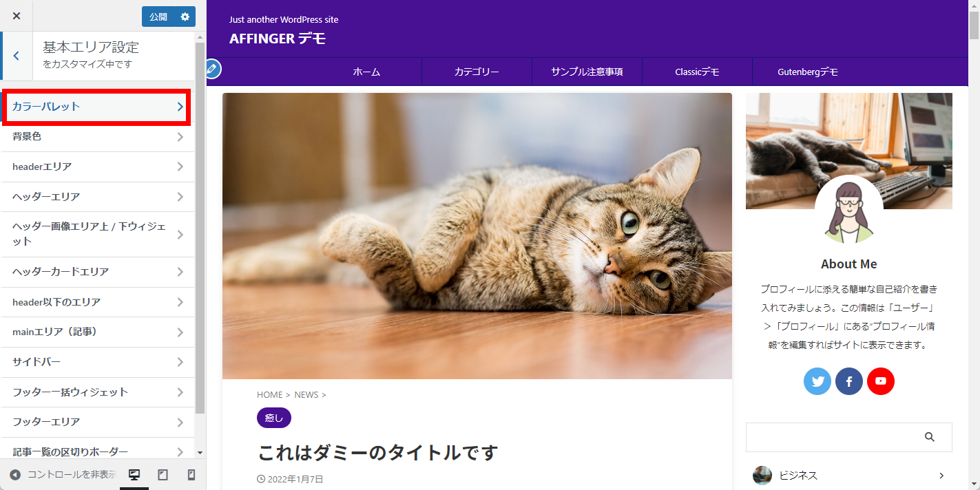Expand the カラーパレット section
Screen dimensions: 980x490
click(x=97, y=107)
